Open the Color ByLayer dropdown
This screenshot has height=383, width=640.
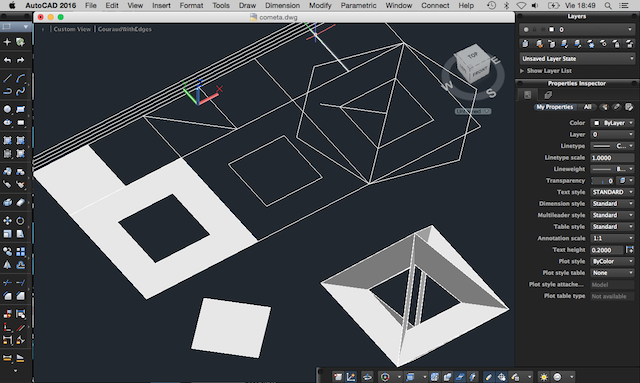pos(613,122)
